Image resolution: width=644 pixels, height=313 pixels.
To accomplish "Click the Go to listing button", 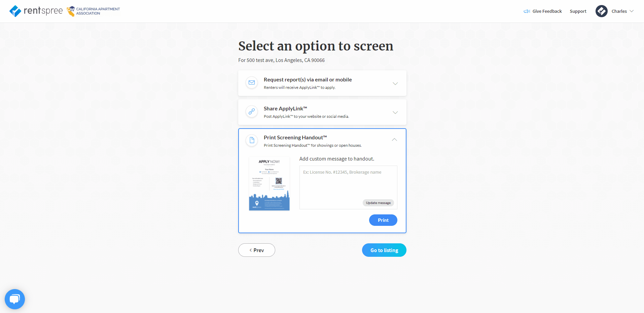I will pyautogui.click(x=384, y=250).
